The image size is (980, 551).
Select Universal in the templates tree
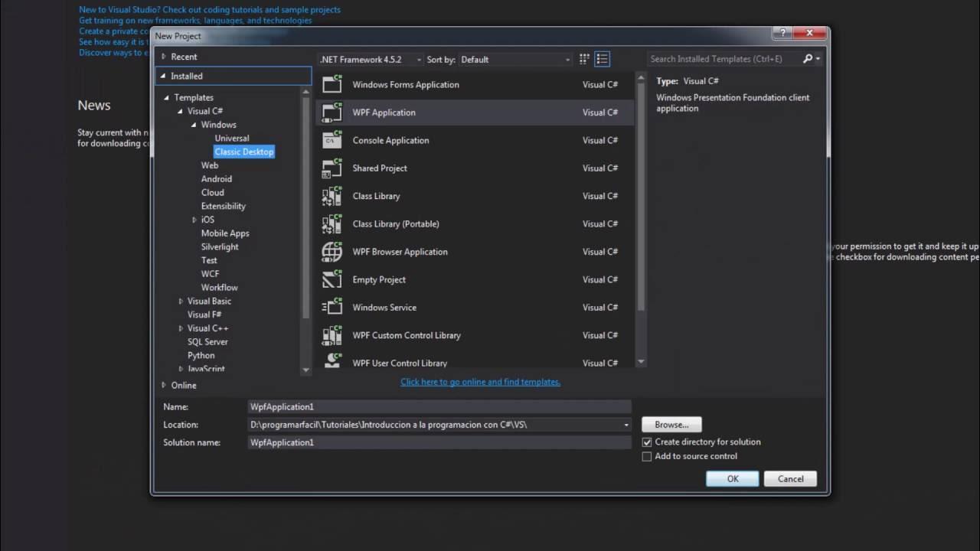[232, 139]
